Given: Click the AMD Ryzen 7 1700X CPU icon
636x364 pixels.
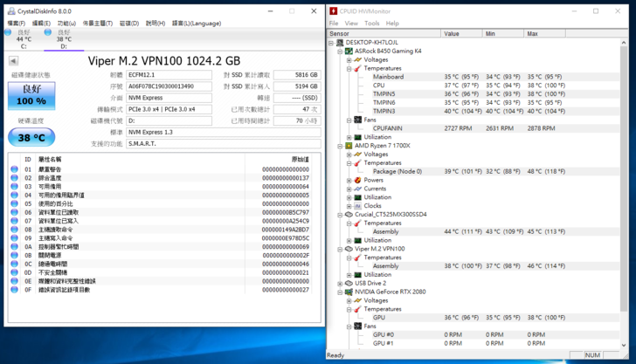Looking at the screenshot, I should 349,146.
